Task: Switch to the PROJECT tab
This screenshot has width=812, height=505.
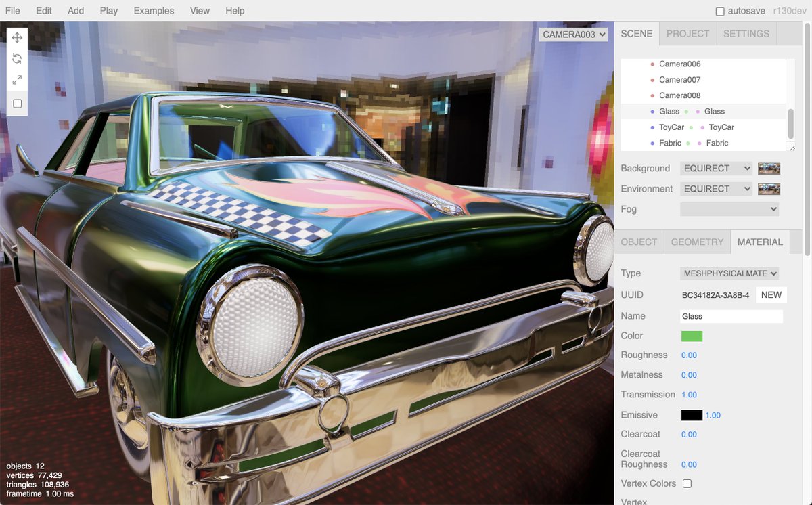Action: (687, 33)
